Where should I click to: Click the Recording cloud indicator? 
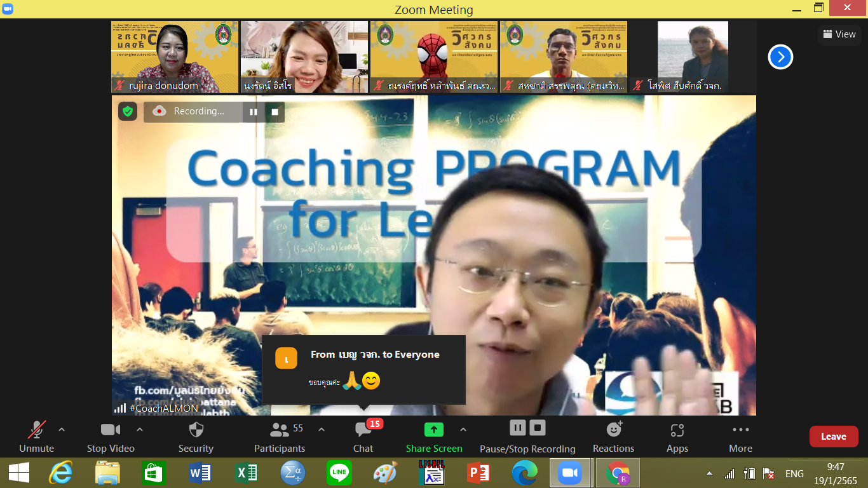159,111
